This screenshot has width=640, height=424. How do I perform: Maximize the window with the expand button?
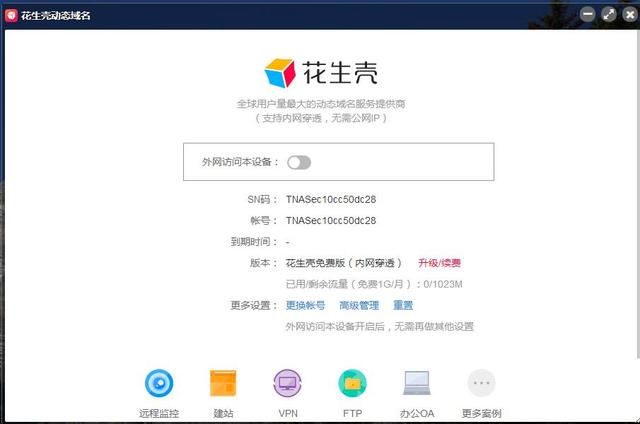[609, 15]
